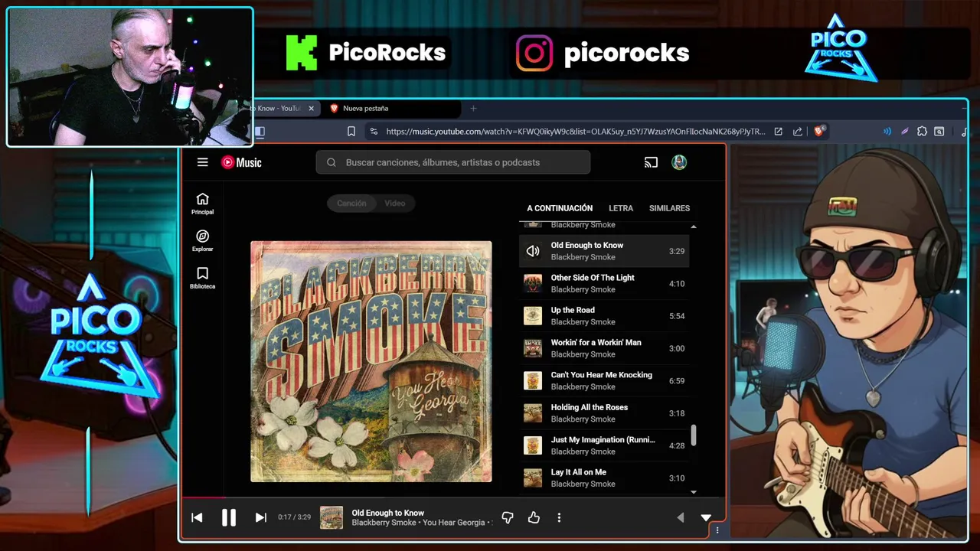The image size is (980, 551).
Task: Open Blackberry Smoke artist link in player bar
Action: click(x=384, y=523)
